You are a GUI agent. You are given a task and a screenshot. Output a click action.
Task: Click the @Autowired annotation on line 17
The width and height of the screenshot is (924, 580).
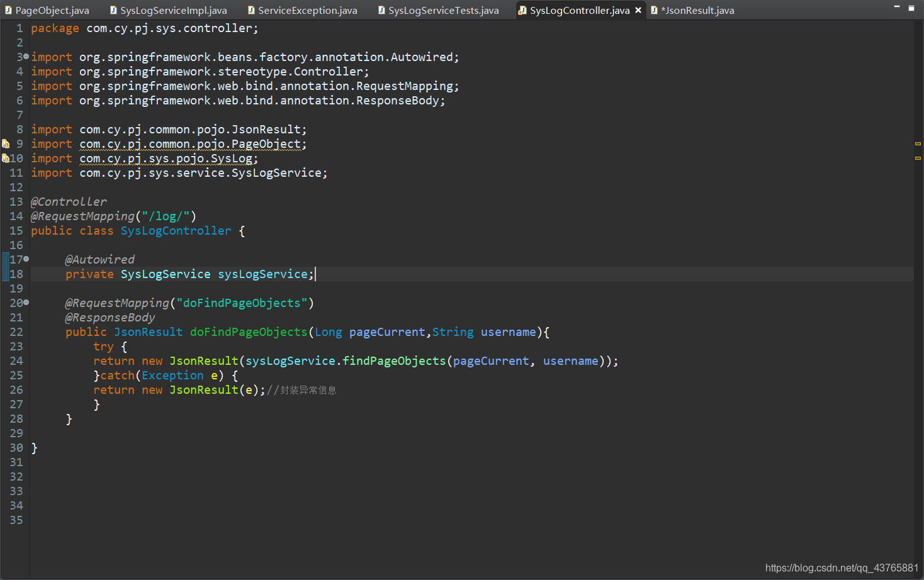coord(100,260)
